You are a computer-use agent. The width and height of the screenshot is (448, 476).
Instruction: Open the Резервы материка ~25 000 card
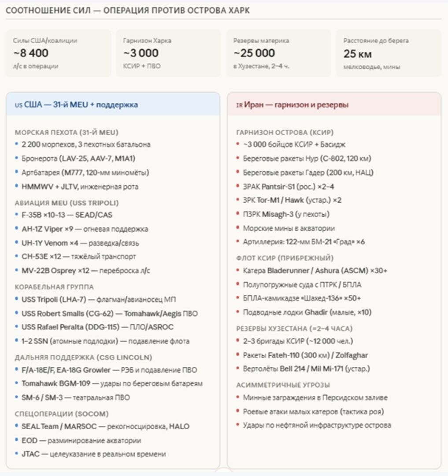(x=278, y=53)
